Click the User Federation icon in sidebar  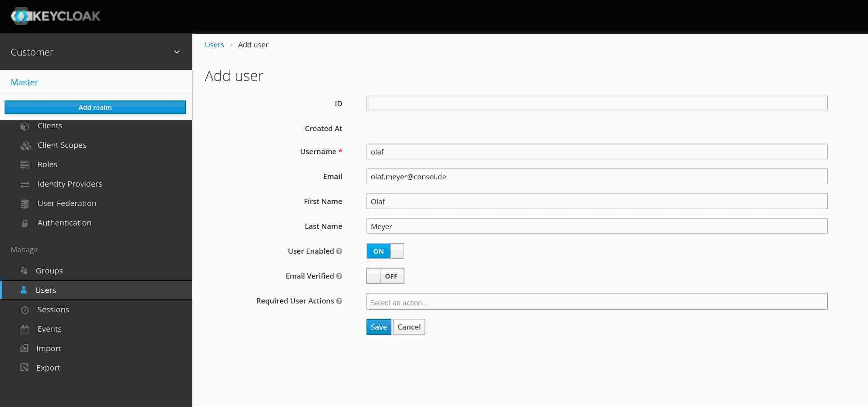[x=24, y=203]
